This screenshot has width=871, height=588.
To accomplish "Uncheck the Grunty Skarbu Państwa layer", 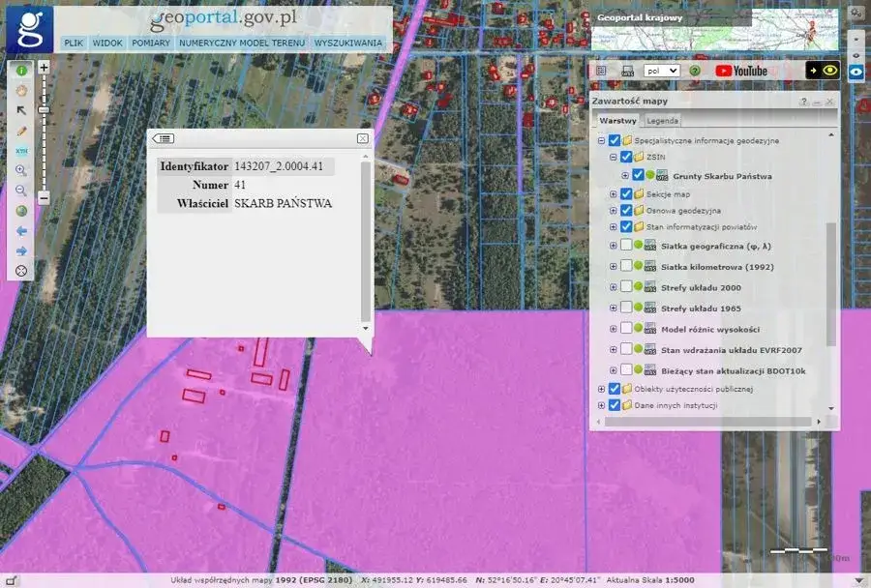I will click(x=639, y=175).
